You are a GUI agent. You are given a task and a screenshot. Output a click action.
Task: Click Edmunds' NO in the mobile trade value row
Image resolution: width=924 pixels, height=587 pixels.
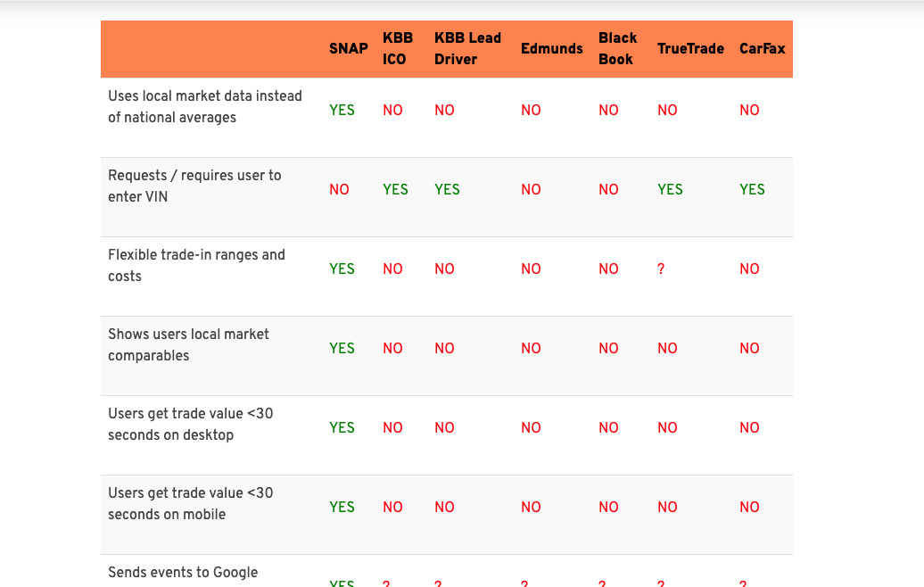[531, 507]
